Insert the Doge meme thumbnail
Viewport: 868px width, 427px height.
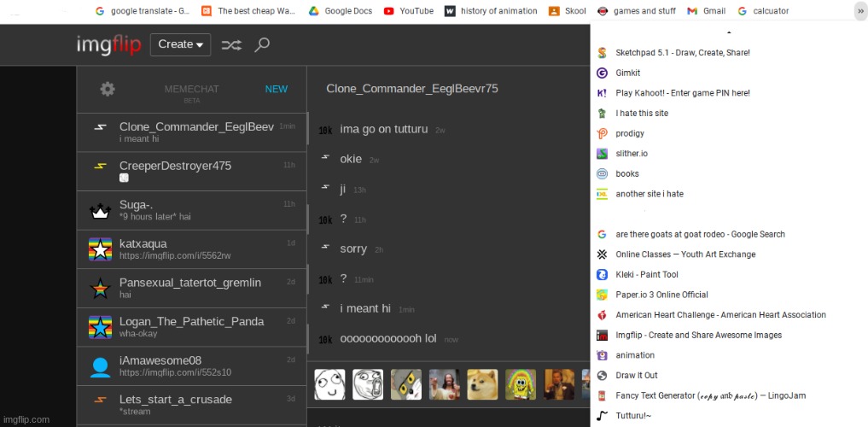483,384
